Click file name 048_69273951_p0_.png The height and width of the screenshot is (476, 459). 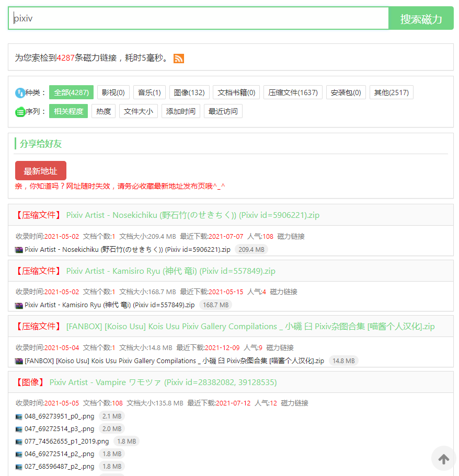pos(59,416)
